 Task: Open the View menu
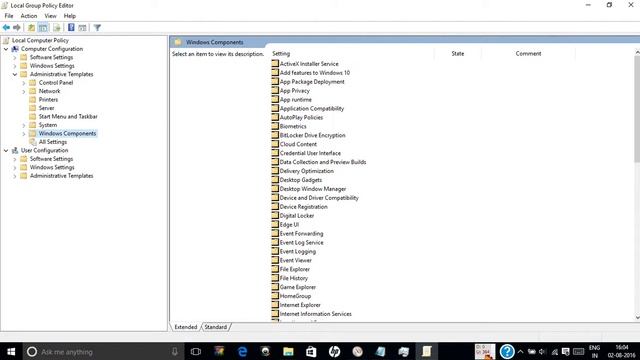tap(50, 16)
